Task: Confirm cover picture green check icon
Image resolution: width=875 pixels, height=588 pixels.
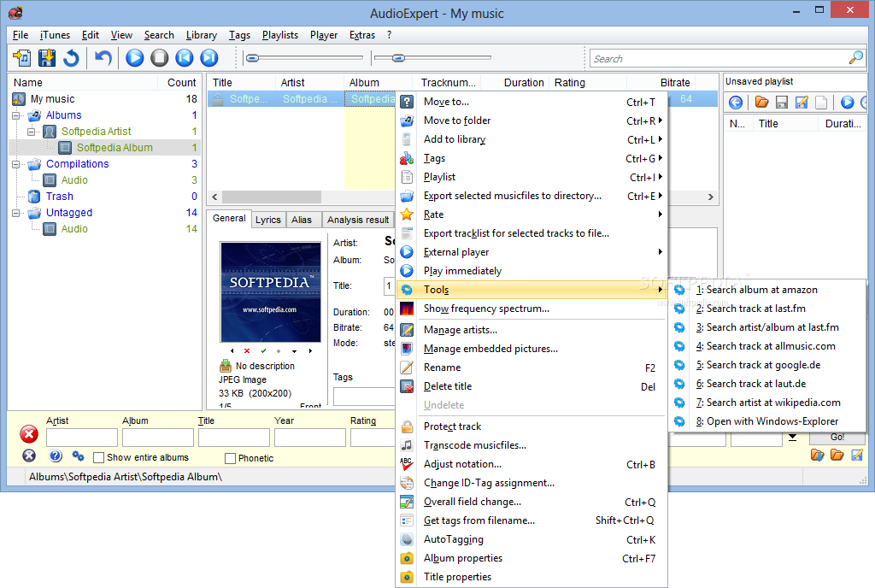Action: click(263, 351)
